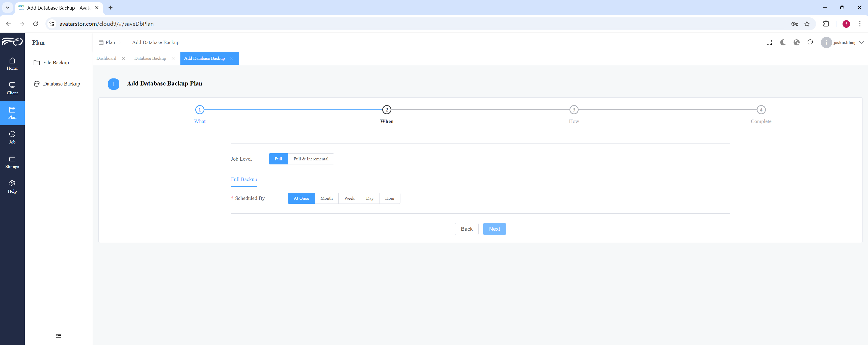This screenshot has width=868, height=345.
Task: Toggle fullscreen mode icon in header
Action: (x=769, y=42)
